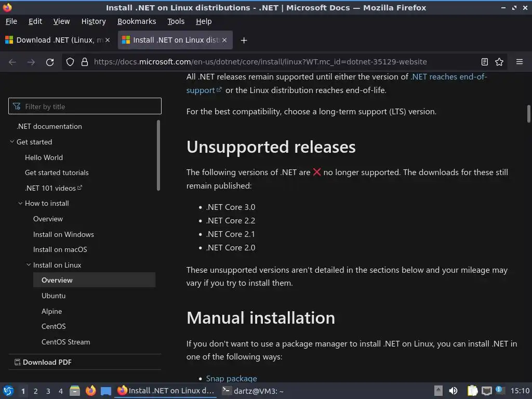The image size is (532, 399).
Task: Launch Firefox from taskbar quick launcher
Action: click(x=90, y=391)
